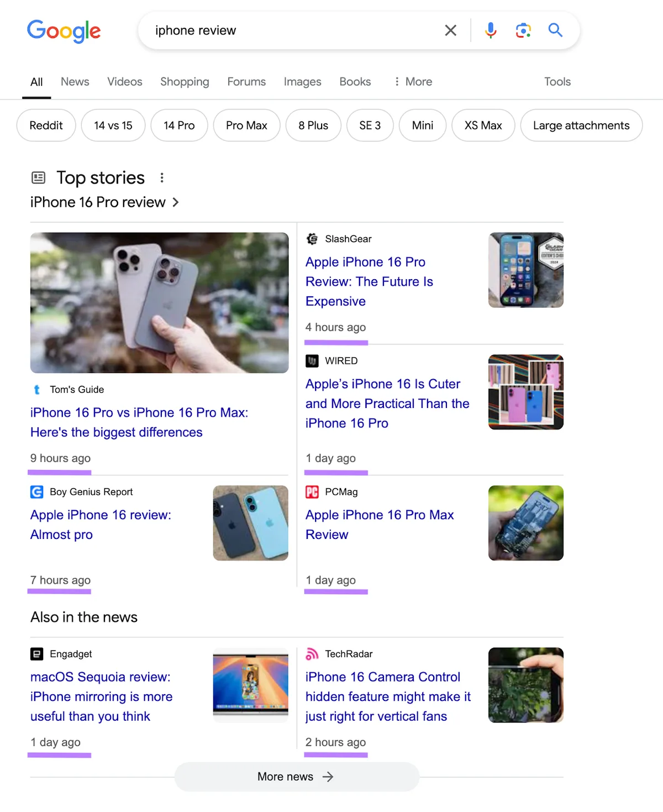
Task: Clear the search box with the X icon
Action: [x=451, y=30]
